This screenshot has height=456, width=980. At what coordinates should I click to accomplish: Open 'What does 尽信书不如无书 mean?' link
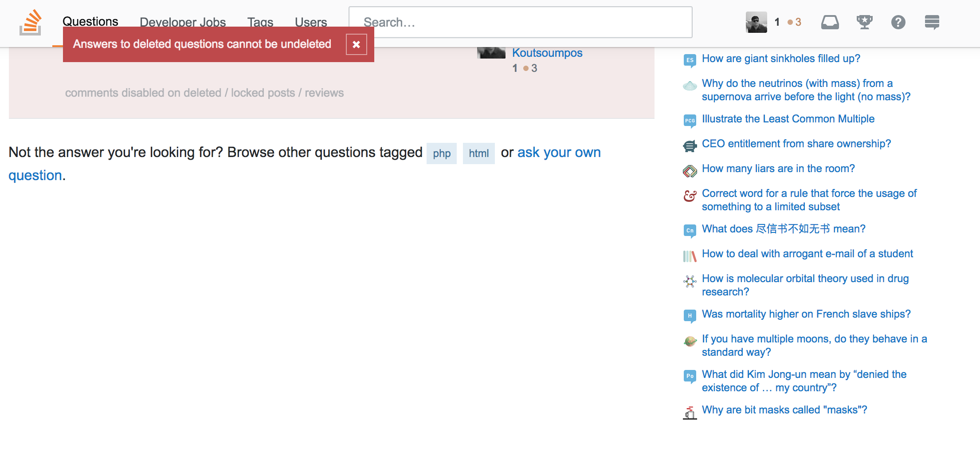click(x=784, y=229)
